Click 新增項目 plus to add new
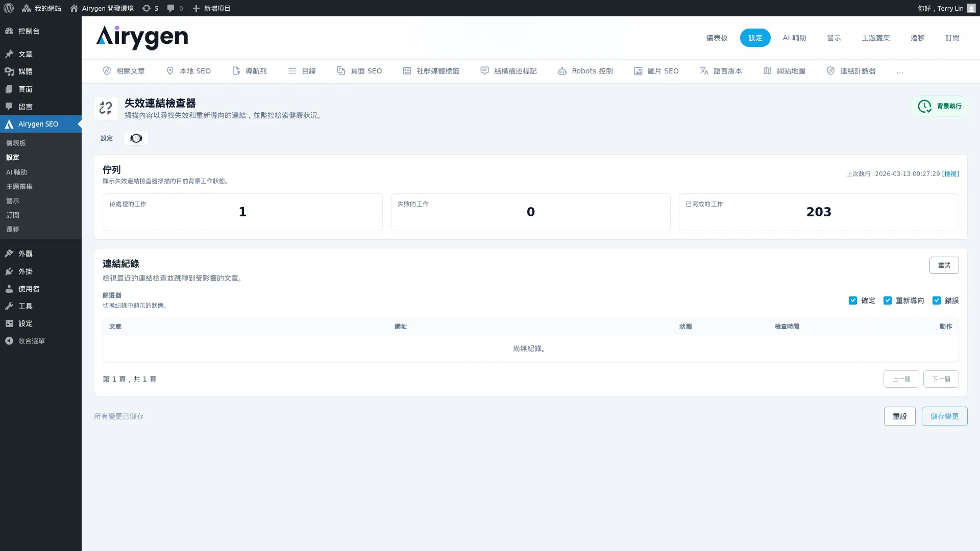980x551 pixels. (211, 8)
